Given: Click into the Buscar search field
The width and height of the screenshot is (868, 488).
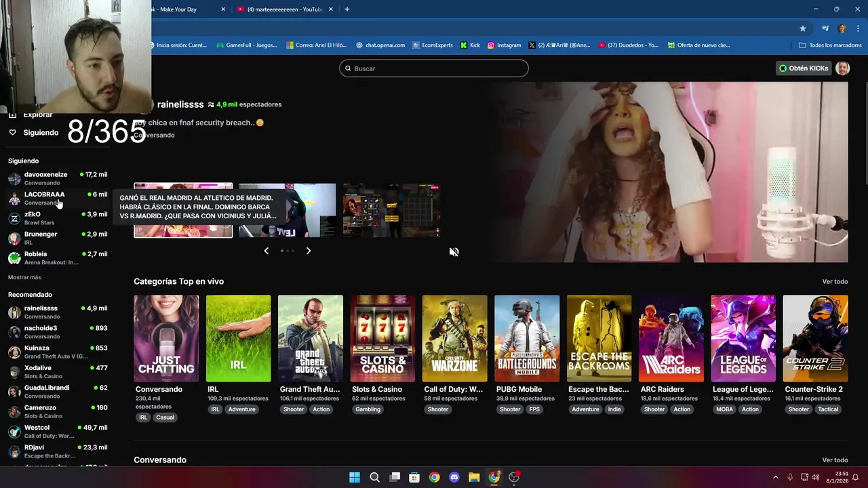Looking at the screenshot, I should pyautogui.click(x=434, y=68).
